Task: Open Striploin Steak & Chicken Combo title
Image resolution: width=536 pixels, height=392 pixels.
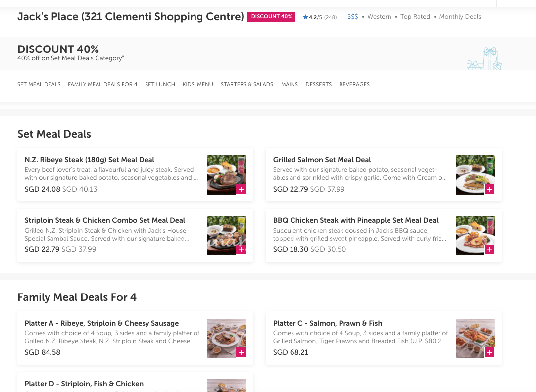Action: pyautogui.click(x=104, y=220)
